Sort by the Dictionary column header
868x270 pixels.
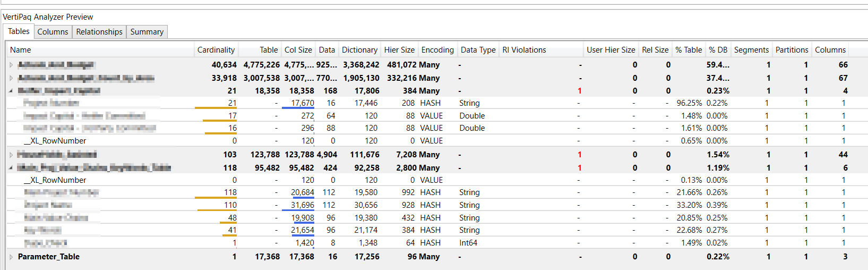[x=359, y=50]
